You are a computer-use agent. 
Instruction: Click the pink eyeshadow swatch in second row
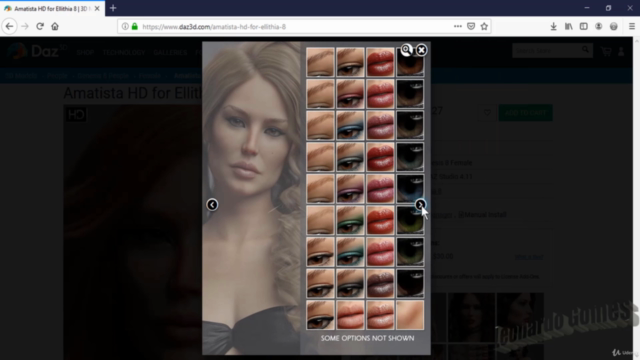click(350, 94)
